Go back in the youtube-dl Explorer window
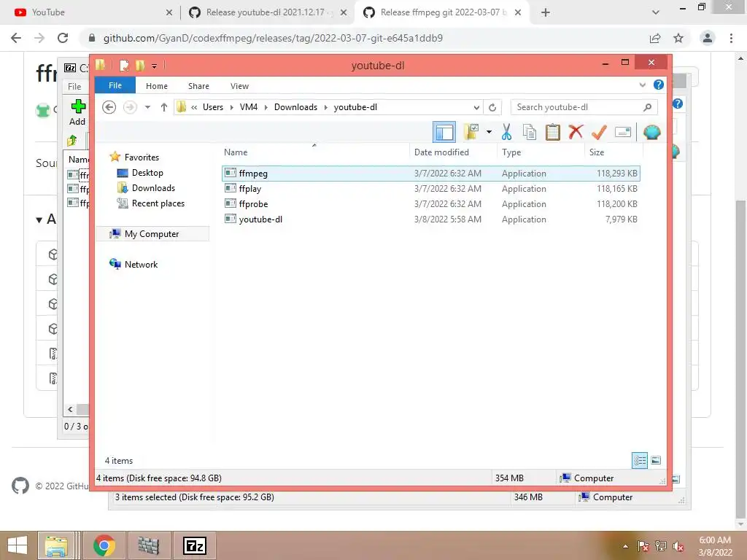The image size is (747, 560). pos(109,107)
